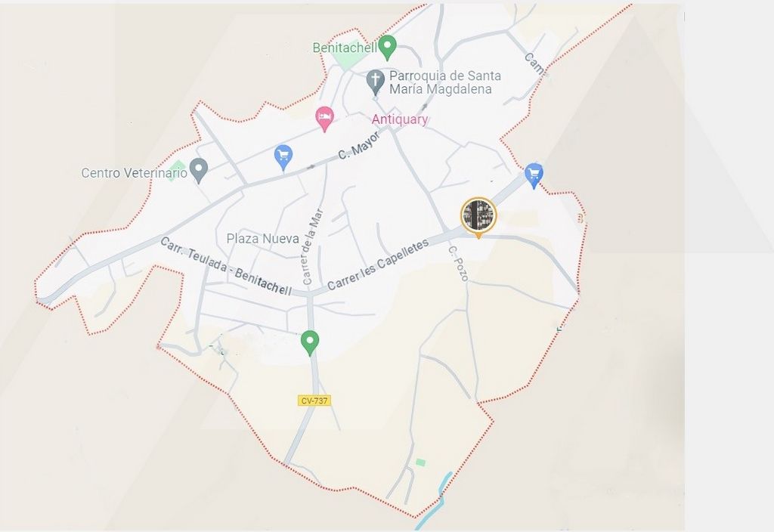
Task: Click the Plaza Nueva label
Action: tap(262, 239)
